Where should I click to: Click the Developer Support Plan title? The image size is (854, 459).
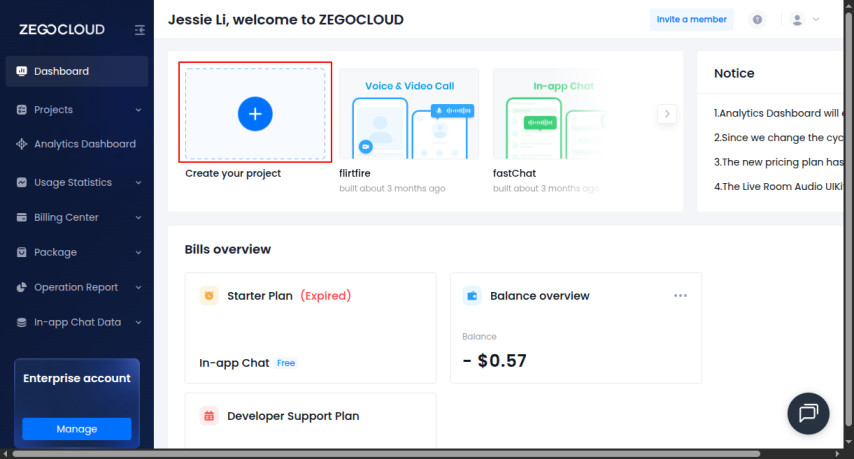[293, 416]
